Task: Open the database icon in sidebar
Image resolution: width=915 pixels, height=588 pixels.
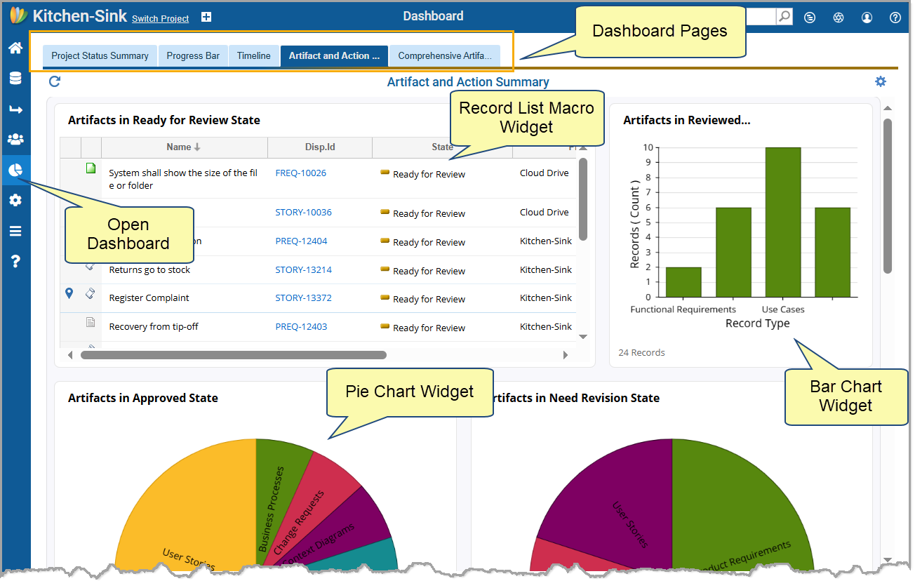Action: 15,78
